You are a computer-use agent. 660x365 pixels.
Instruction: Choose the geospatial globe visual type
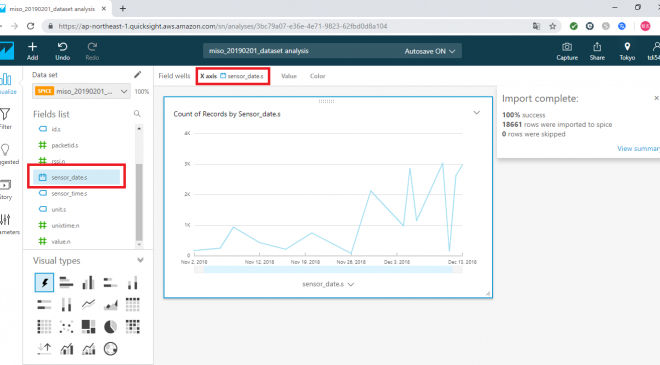pos(110,349)
